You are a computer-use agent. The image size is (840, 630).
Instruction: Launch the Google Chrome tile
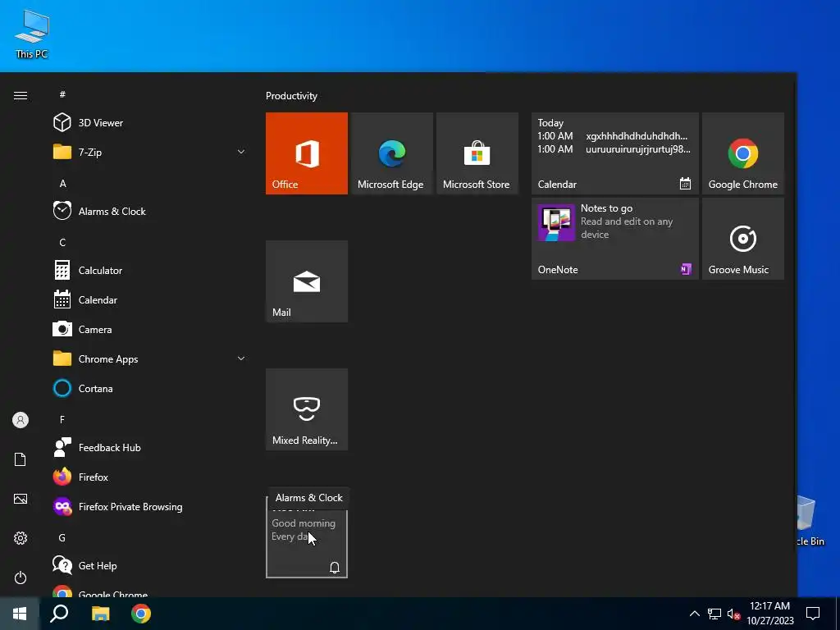(x=743, y=153)
